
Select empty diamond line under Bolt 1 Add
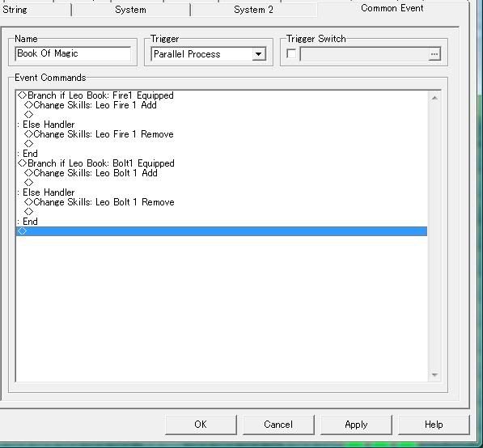221,183
